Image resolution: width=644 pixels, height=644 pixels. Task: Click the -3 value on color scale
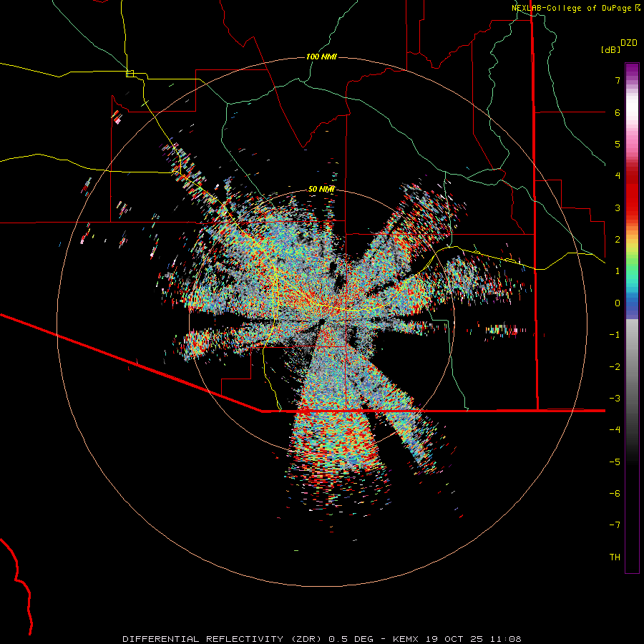click(x=615, y=399)
